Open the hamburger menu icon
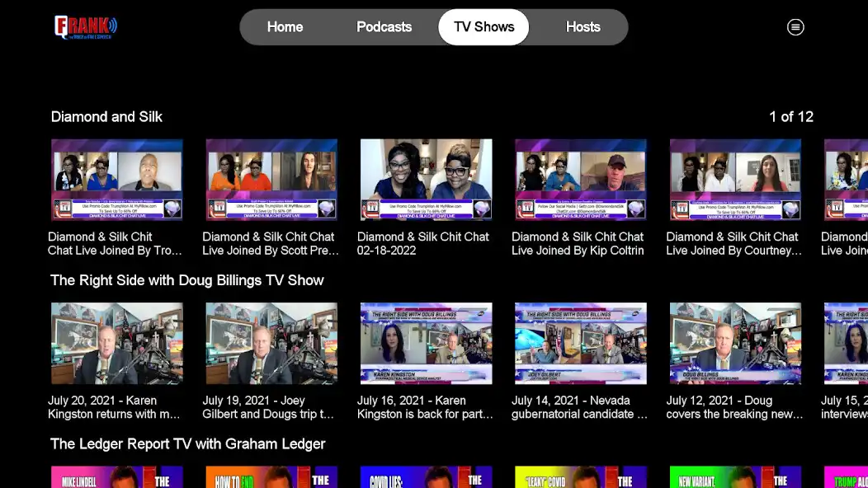868x488 pixels. [x=795, y=27]
